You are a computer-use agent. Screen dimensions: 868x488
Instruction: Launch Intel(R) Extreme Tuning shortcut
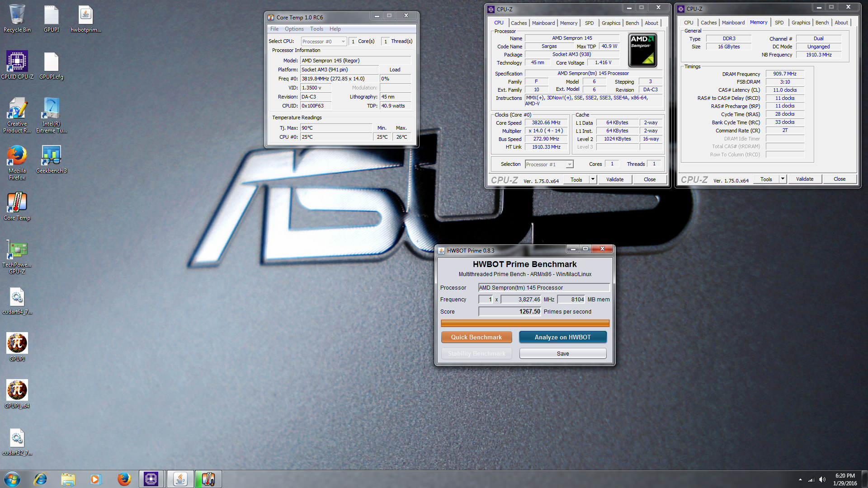click(52, 115)
